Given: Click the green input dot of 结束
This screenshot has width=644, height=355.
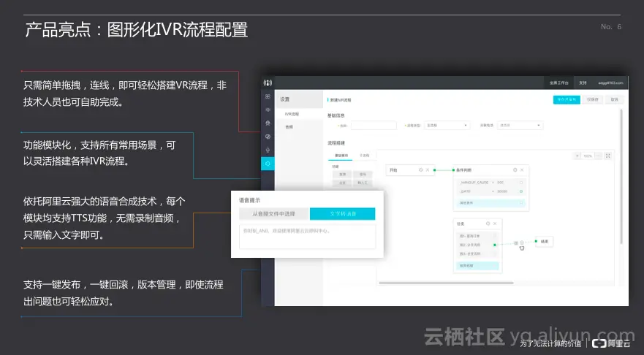Looking at the screenshot, I should click(x=536, y=241).
